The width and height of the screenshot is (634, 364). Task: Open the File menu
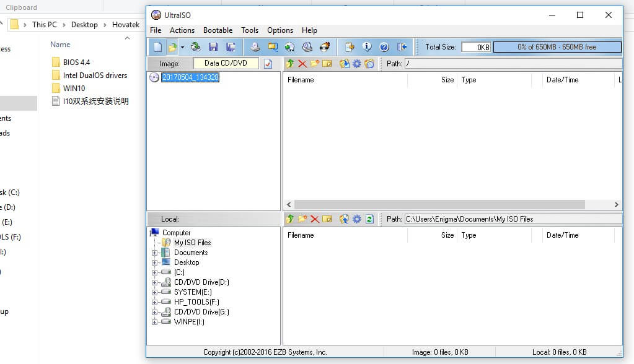[x=156, y=30]
